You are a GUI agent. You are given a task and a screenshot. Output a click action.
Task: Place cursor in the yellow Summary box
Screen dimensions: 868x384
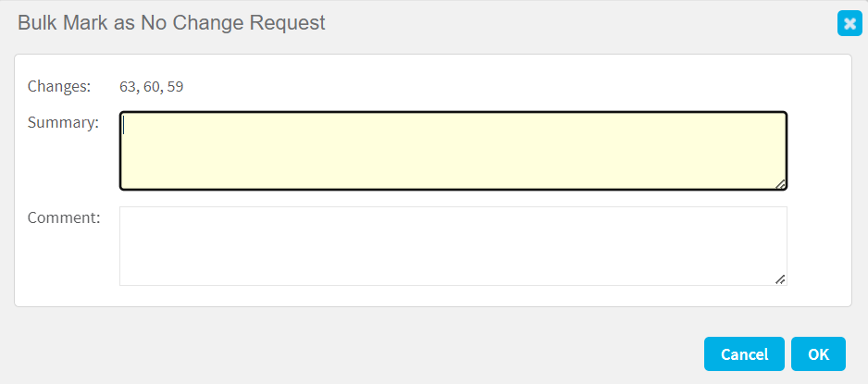pos(453,151)
